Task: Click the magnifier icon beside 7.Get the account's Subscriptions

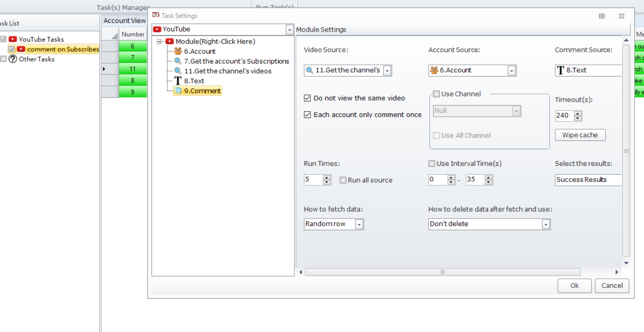Action: (x=178, y=61)
